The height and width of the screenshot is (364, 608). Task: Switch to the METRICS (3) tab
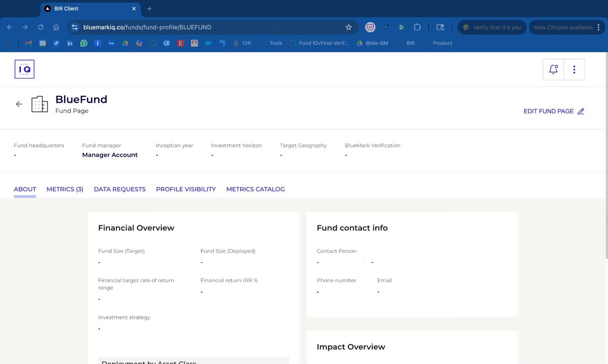coord(65,189)
